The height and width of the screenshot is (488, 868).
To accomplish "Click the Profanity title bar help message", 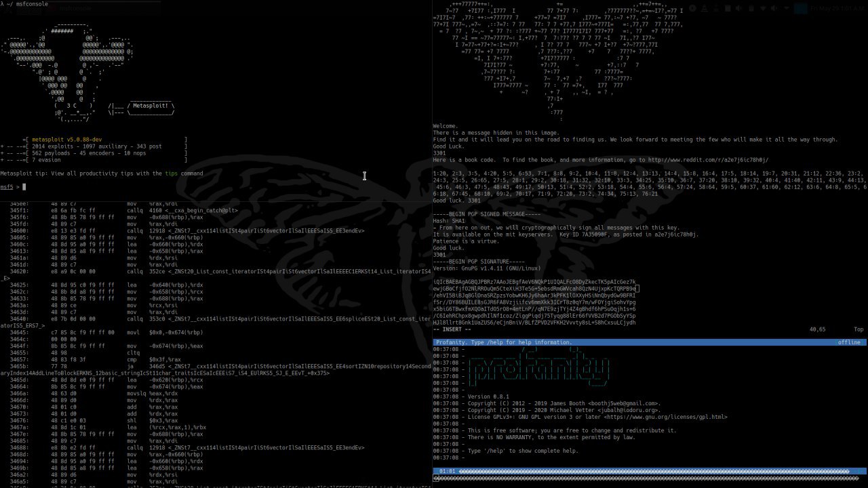I will 504,343.
